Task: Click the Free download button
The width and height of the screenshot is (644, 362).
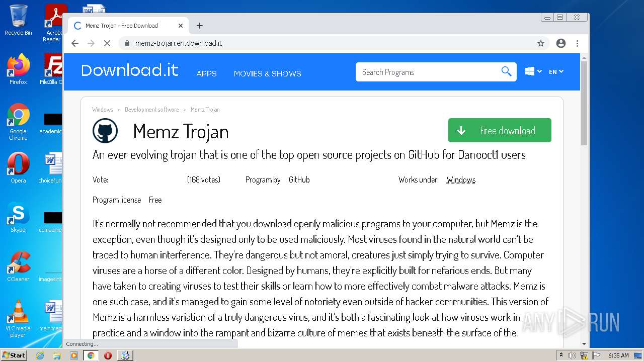Action: pos(500,130)
